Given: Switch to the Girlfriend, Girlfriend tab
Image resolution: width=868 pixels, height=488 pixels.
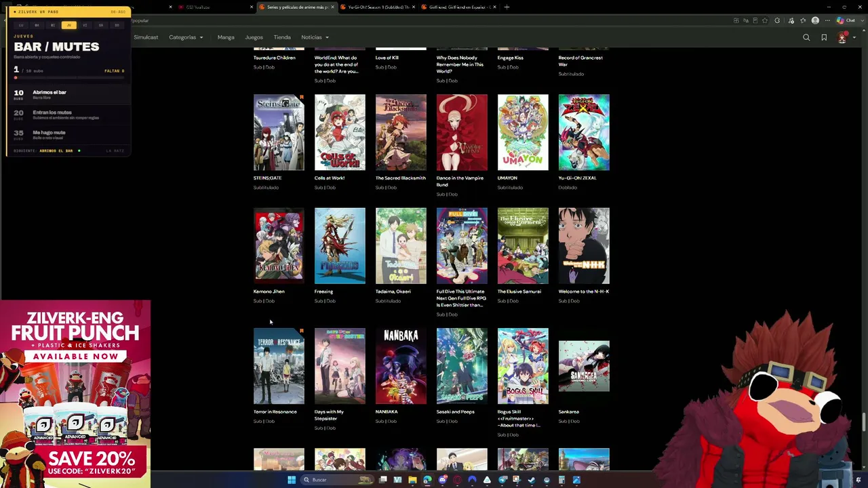Looking at the screenshot, I should (x=458, y=7).
